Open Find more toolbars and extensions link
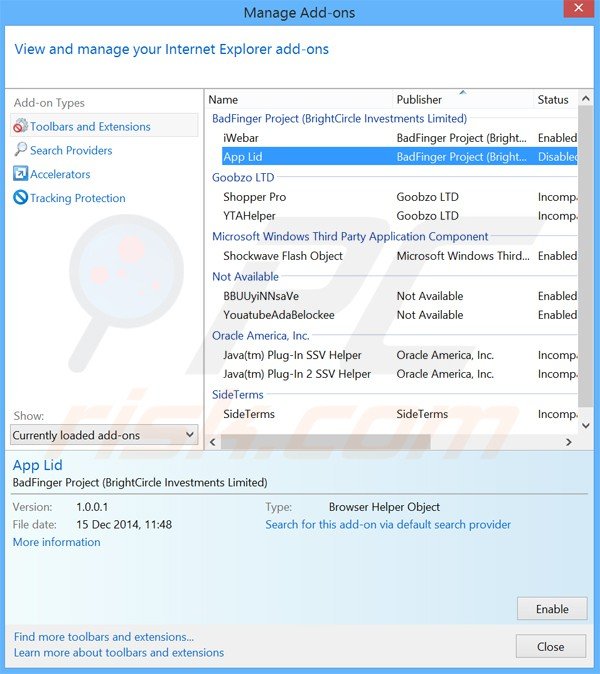 tap(104, 637)
